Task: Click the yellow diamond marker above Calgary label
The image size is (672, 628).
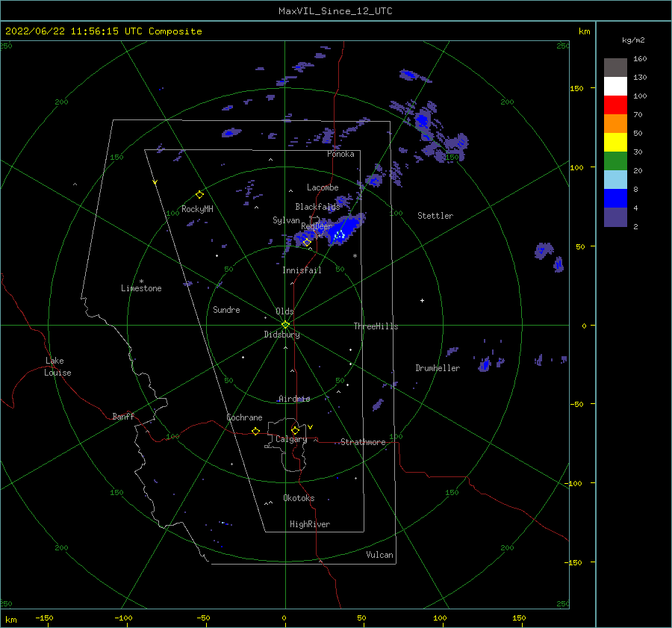Action: tap(295, 430)
